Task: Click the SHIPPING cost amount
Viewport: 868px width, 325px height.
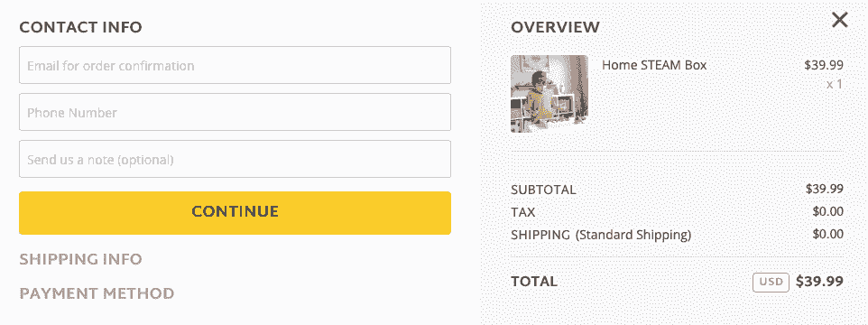Action: coord(828,234)
